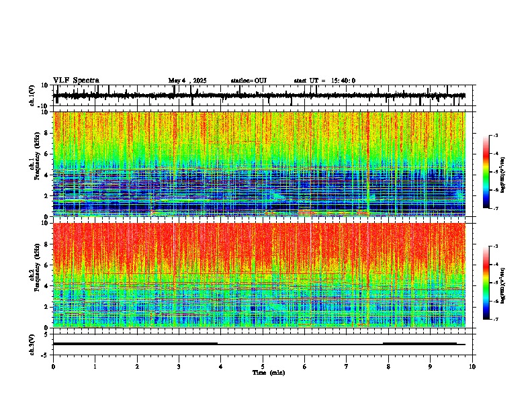Viewport: 532px width, 411px height.
Task: Click the "-7" label on ch.1 color bar
Action: point(495,208)
